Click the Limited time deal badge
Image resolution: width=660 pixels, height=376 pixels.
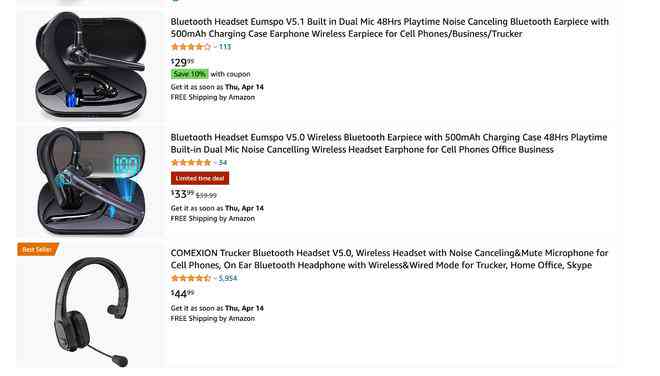click(x=200, y=178)
